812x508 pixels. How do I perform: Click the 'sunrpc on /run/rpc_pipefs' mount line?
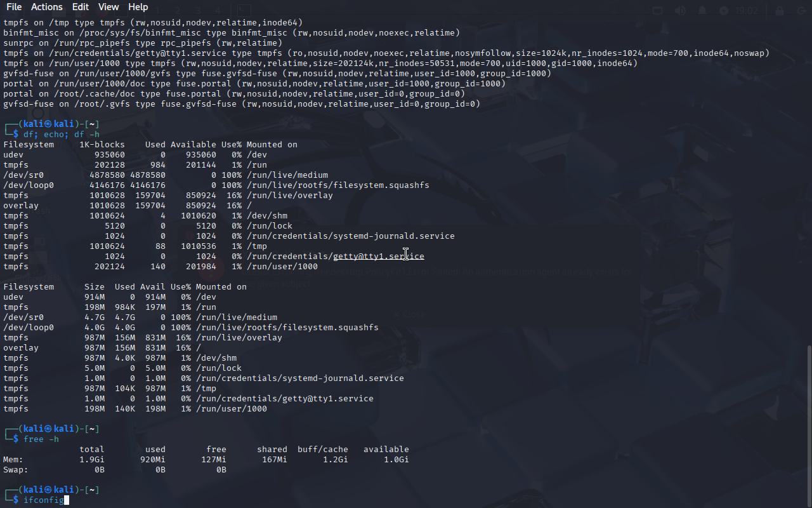click(x=143, y=43)
